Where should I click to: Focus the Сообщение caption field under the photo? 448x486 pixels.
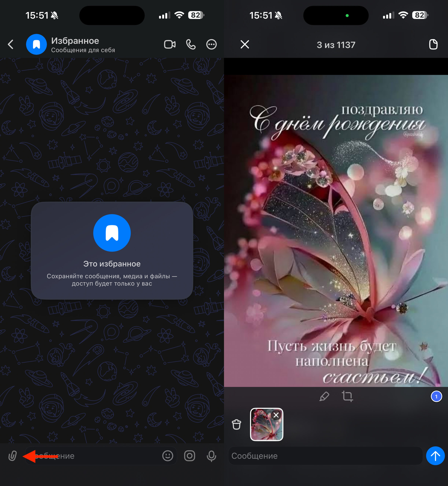(x=325, y=456)
